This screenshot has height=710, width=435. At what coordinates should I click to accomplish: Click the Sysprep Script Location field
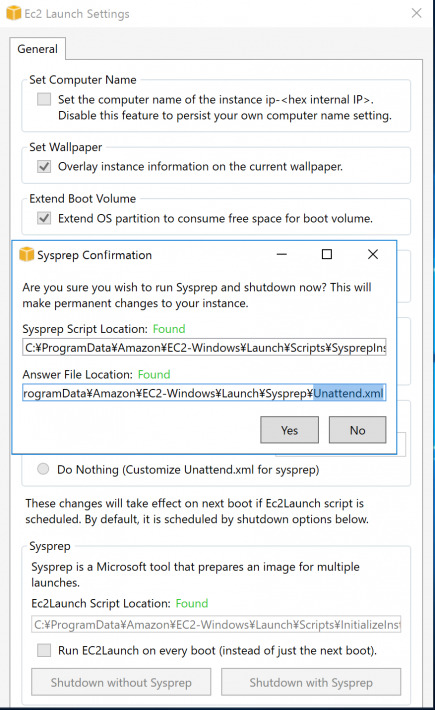(204, 347)
